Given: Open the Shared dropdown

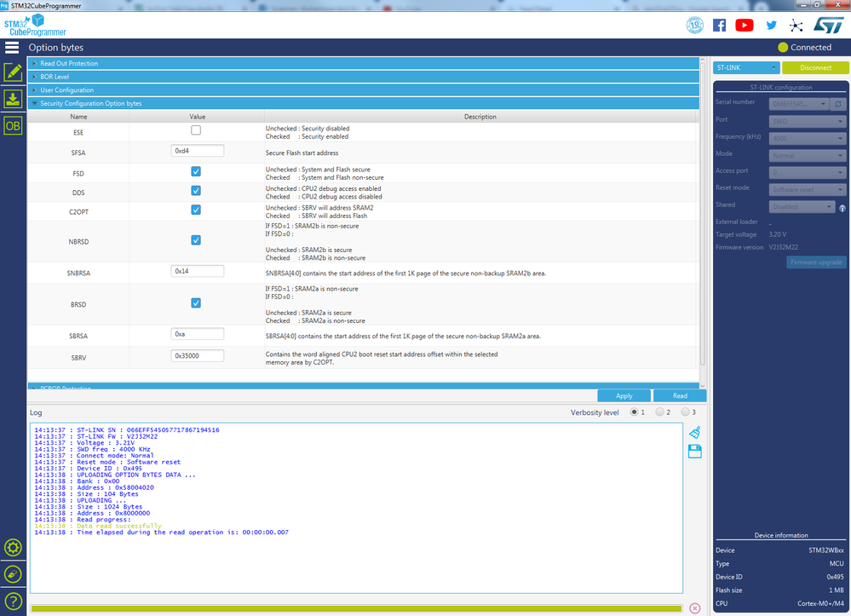Looking at the screenshot, I should click(x=802, y=207).
